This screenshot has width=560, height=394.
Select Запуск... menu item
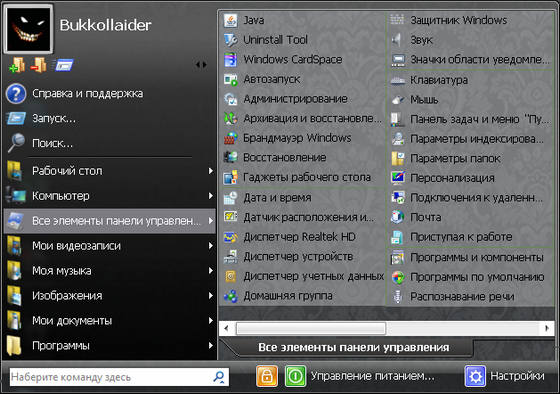(109, 119)
